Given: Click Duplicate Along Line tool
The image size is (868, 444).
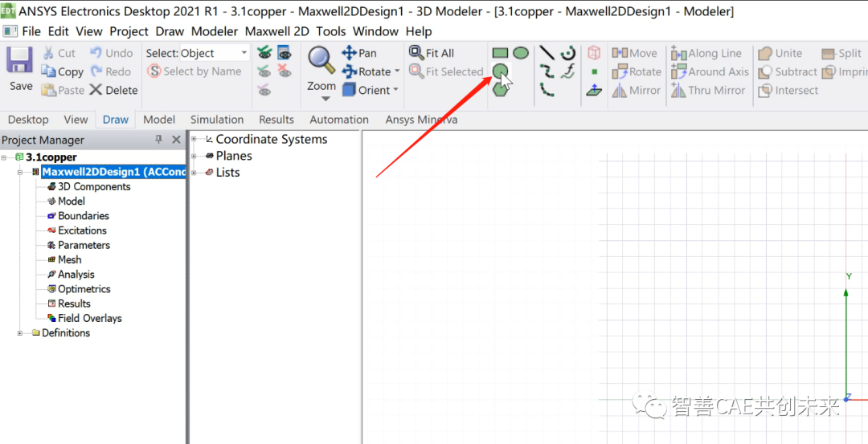Looking at the screenshot, I should (706, 53).
